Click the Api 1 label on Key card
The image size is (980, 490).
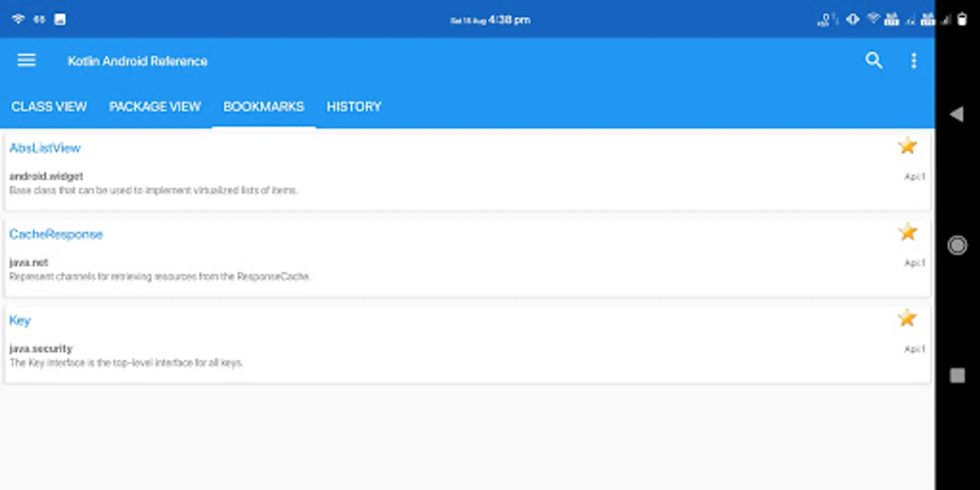[915, 349]
